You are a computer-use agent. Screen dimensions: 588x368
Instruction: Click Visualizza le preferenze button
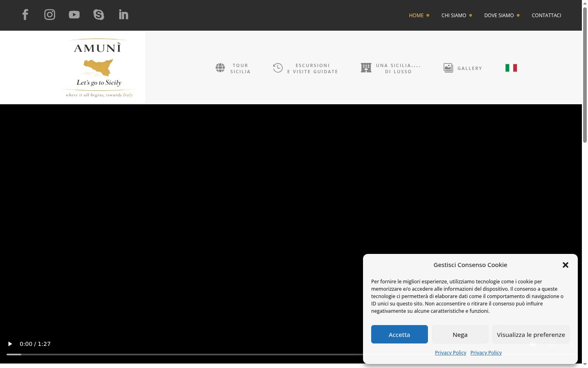click(531, 334)
